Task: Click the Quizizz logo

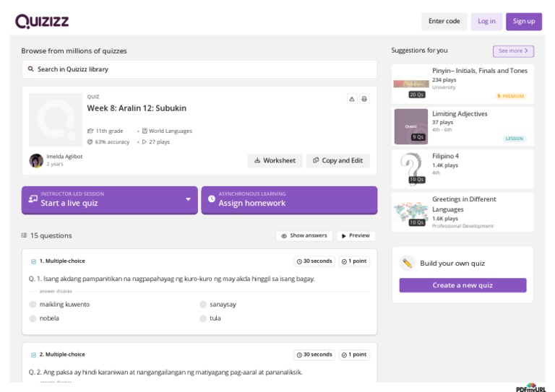Action: pos(42,21)
